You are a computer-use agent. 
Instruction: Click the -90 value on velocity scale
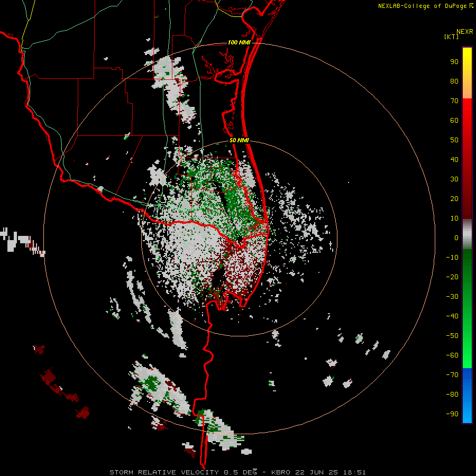coord(452,414)
